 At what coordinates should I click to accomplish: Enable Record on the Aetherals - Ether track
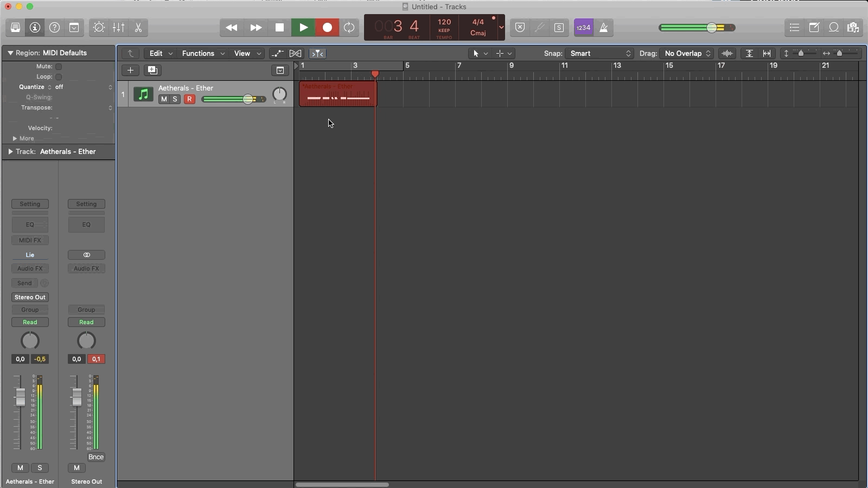pyautogui.click(x=189, y=99)
